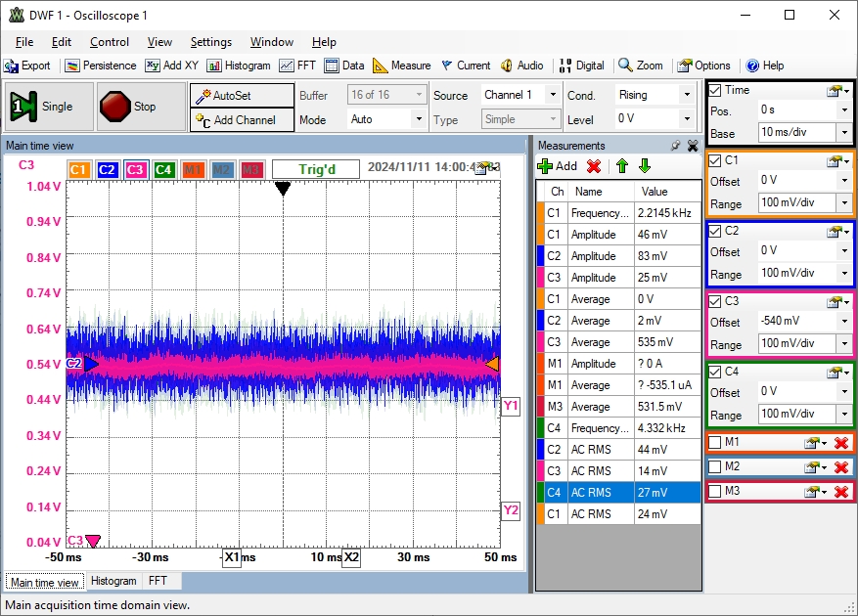Toggle the C4 channel checkbox
858x616 pixels.
[715, 372]
